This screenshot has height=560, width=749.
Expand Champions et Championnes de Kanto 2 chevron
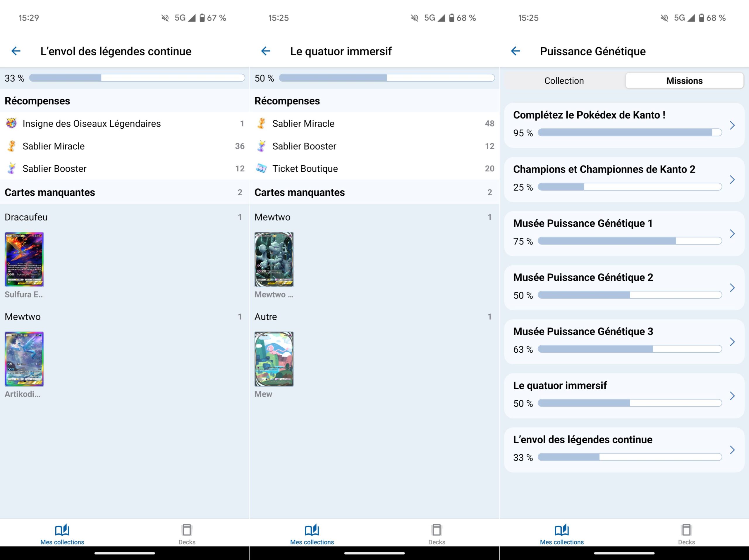coord(732,180)
